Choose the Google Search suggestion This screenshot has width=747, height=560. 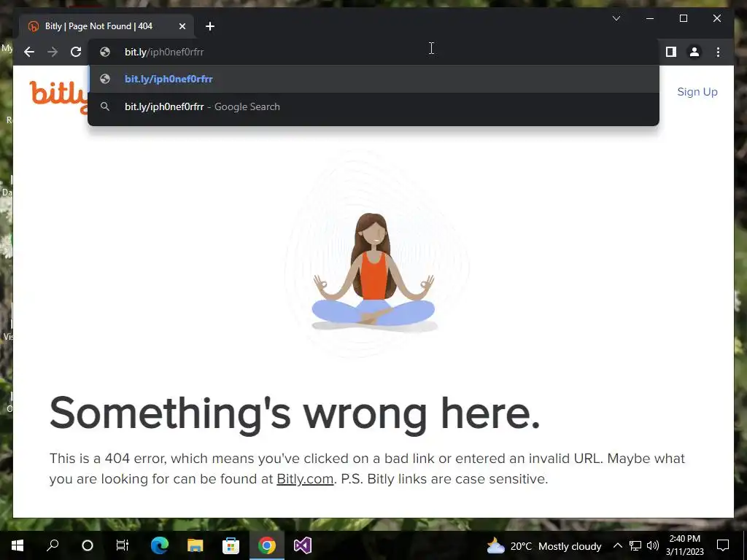tap(373, 106)
